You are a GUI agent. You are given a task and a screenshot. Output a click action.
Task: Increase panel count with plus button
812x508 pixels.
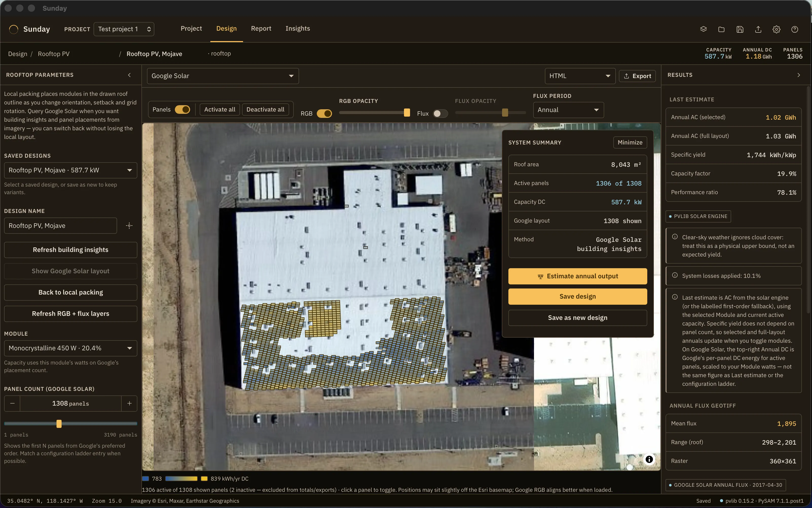129,403
